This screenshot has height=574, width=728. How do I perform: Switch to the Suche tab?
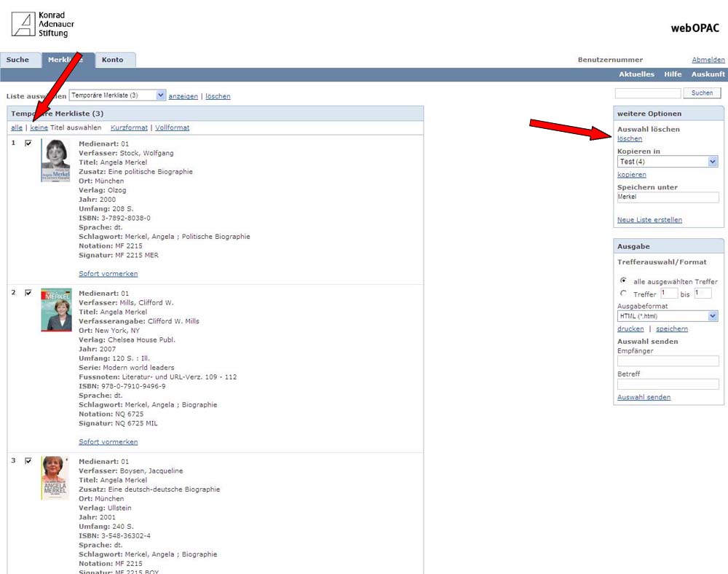point(17,60)
